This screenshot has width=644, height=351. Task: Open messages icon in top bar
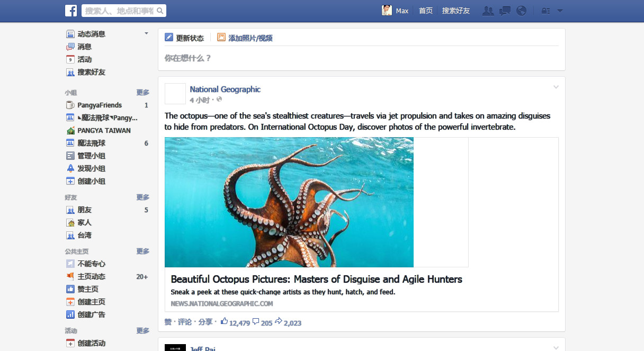click(505, 11)
